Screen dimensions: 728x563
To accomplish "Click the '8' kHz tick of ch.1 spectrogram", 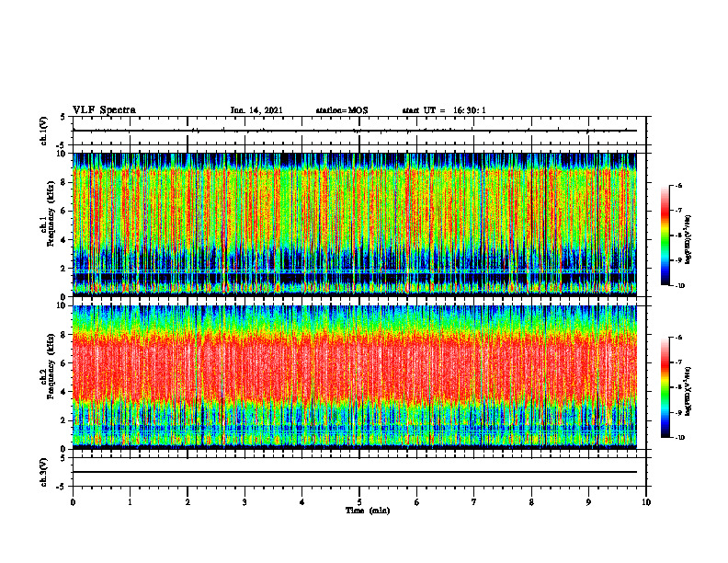I will (63, 182).
